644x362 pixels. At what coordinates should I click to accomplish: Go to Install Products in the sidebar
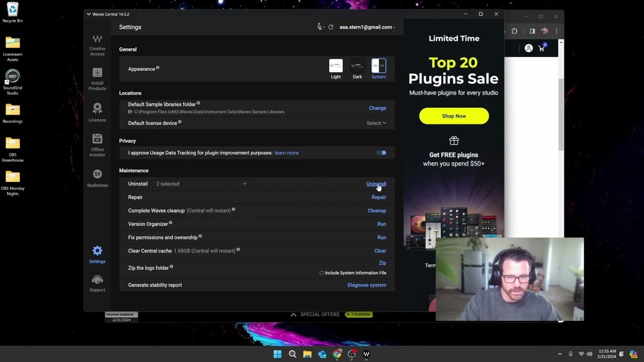point(97,79)
